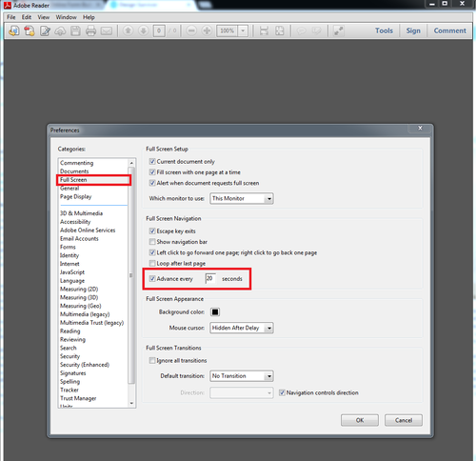476x461 pixels.
Task: Click the Zoom in plus icon
Action: [207, 30]
